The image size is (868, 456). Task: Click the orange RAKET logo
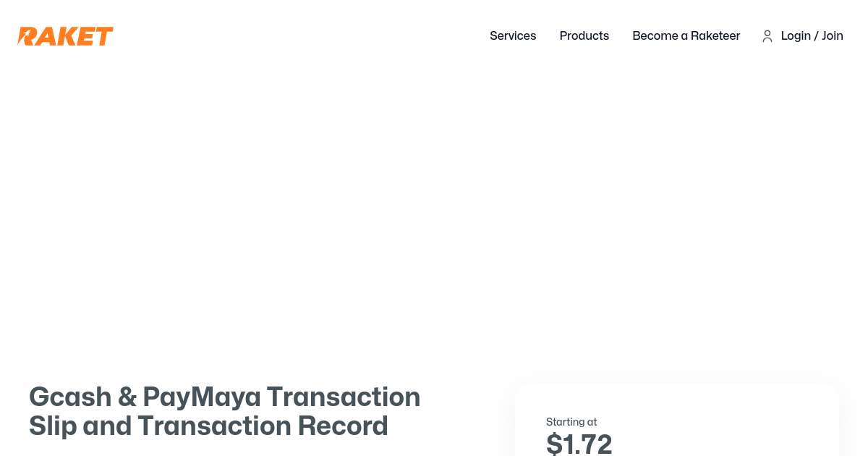pos(65,36)
